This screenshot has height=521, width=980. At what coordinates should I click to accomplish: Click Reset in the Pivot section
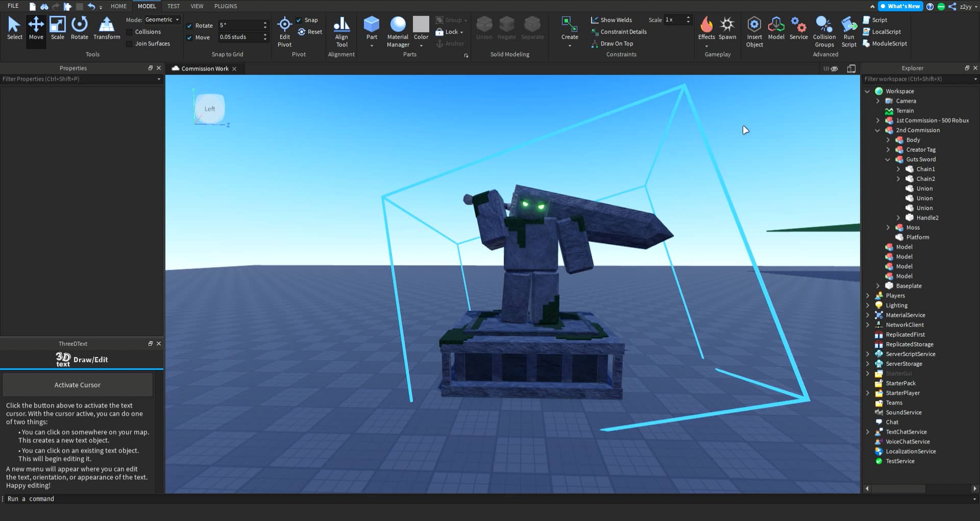[x=310, y=32]
